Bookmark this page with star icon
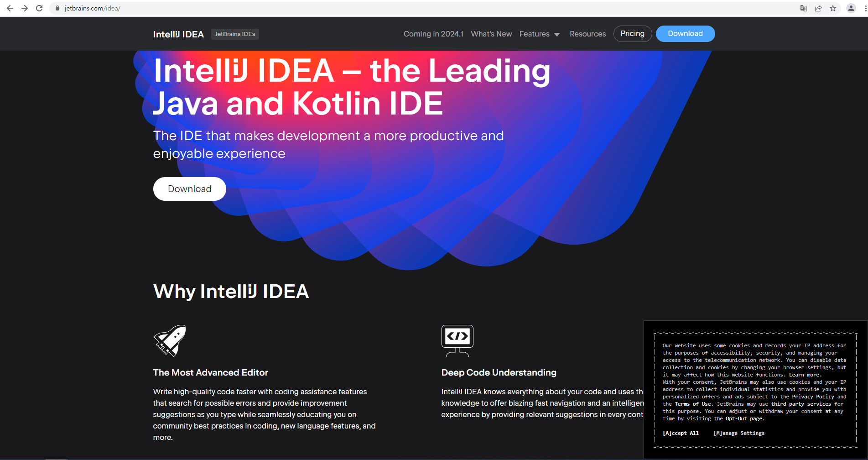868x460 pixels. click(x=833, y=8)
